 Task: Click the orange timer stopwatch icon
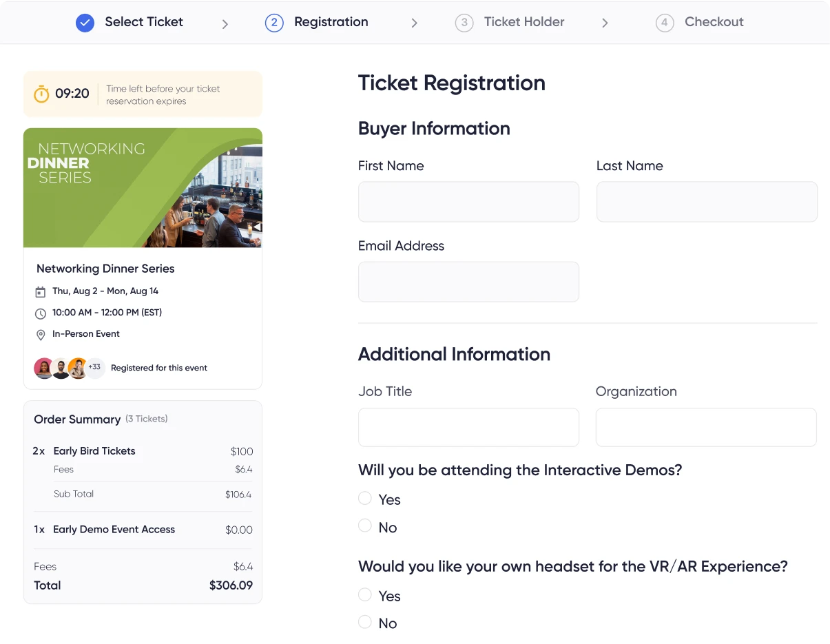point(41,94)
